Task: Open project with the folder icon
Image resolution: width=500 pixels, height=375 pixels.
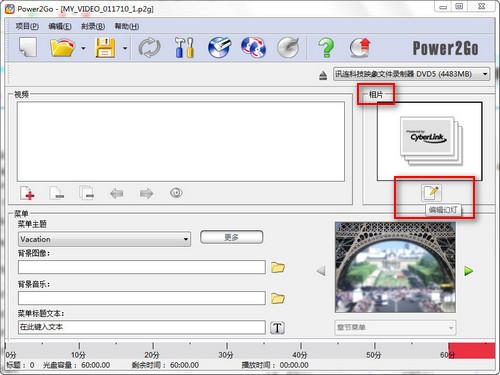Action: coord(62,48)
